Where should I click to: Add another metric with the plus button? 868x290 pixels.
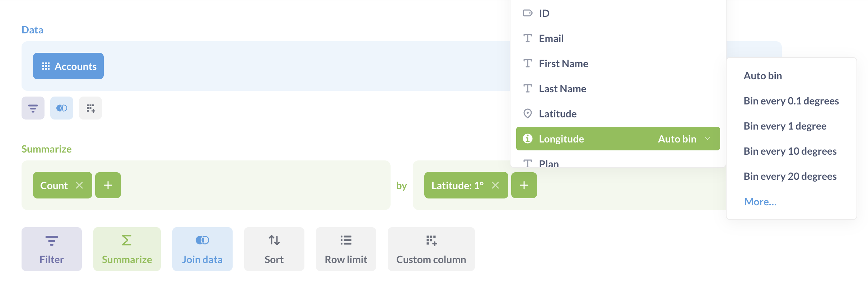[x=108, y=185]
